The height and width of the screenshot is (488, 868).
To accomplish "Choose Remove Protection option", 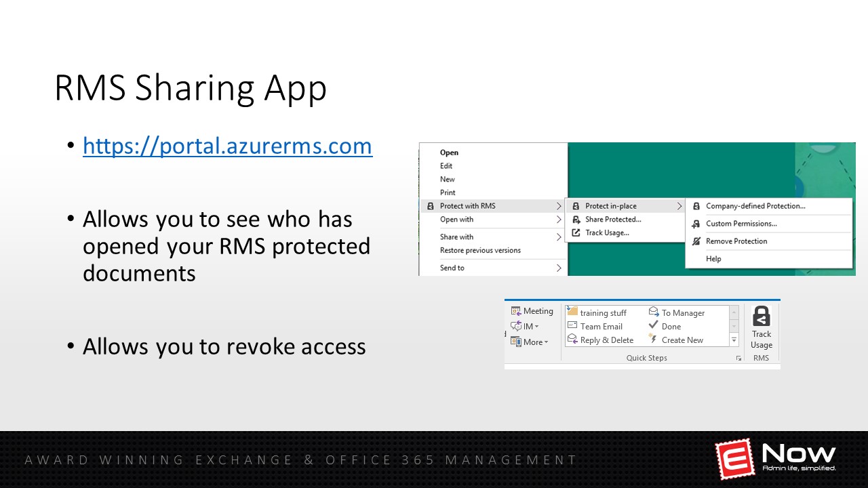I will click(736, 241).
